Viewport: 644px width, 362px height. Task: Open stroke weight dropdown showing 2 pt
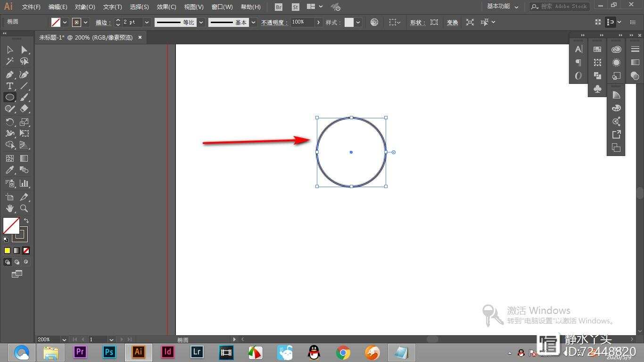coord(147,22)
